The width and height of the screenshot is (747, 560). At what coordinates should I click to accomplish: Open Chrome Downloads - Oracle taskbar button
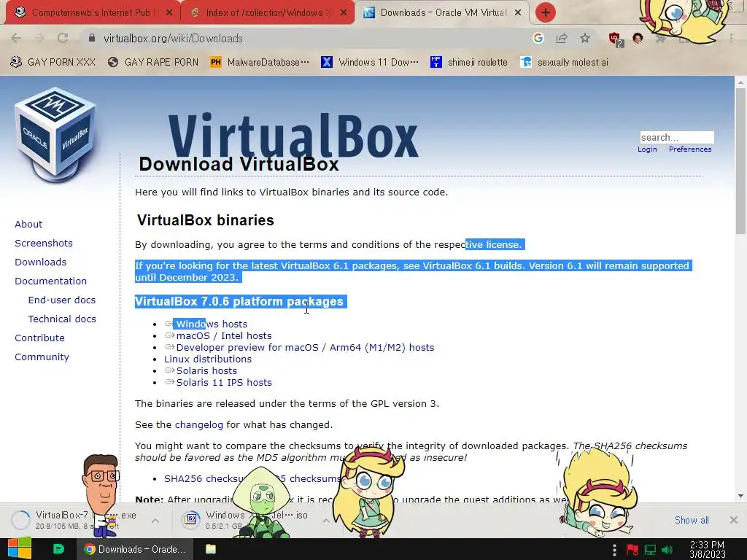click(135, 549)
